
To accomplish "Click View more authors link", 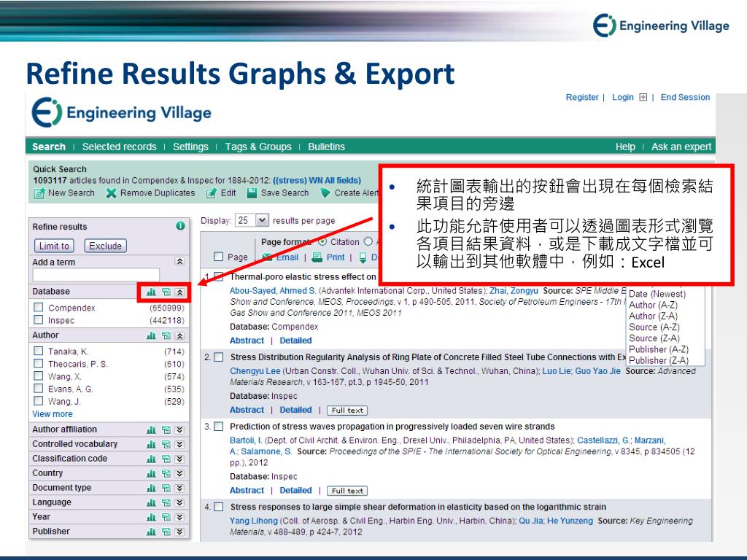I will pyautogui.click(x=53, y=414).
